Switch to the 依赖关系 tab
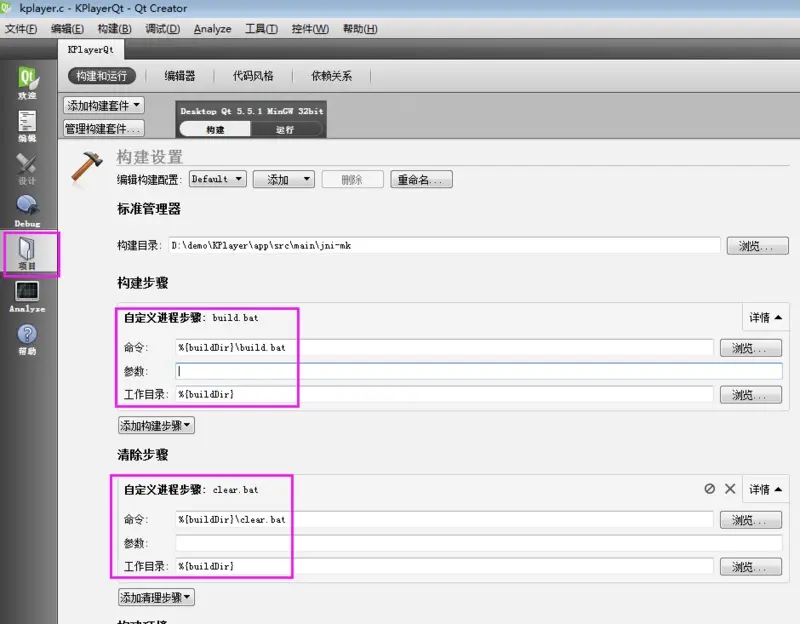 332,76
